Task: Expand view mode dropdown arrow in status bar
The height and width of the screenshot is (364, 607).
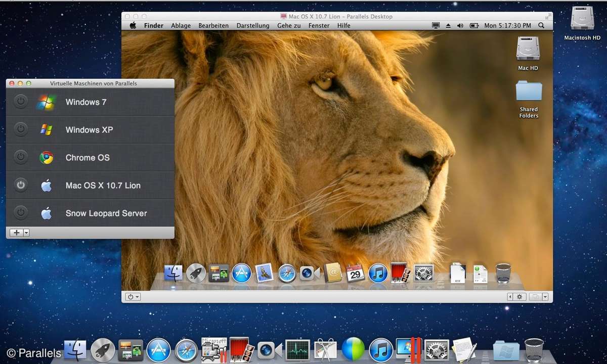Action: click(x=545, y=297)
